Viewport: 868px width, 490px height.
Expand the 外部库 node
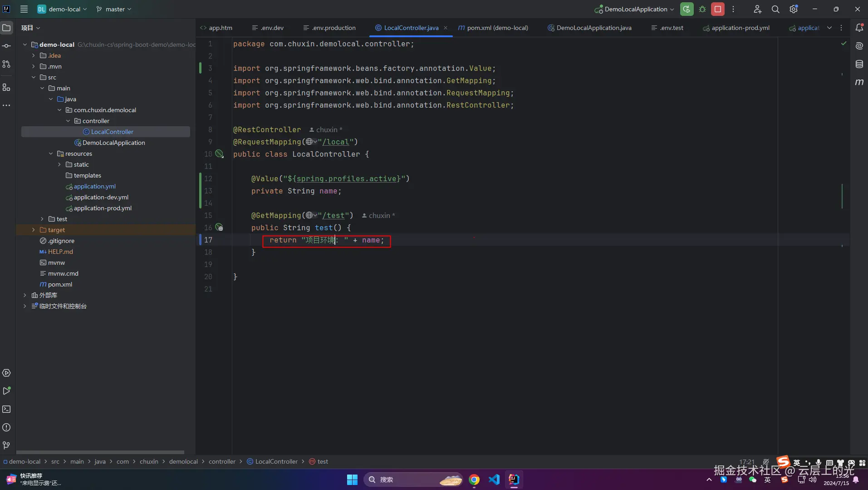click(x=25, y=295)
